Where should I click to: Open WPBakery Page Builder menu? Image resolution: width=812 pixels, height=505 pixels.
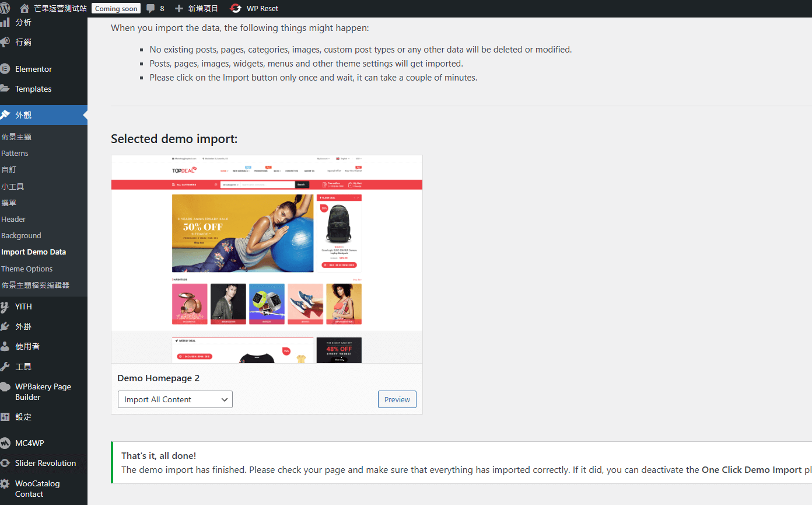point(43,392)
